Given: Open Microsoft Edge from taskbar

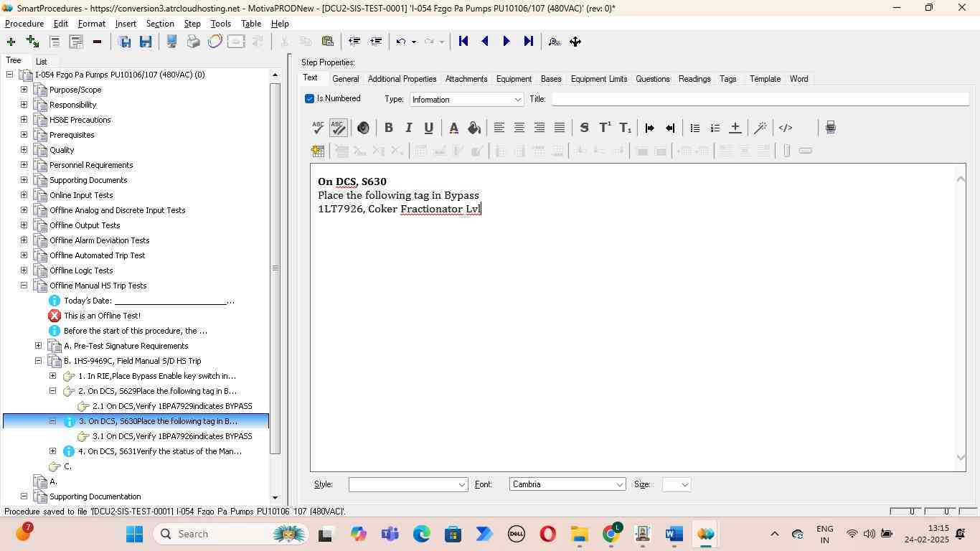Looking at the screenshot, I should click(421, 534).
